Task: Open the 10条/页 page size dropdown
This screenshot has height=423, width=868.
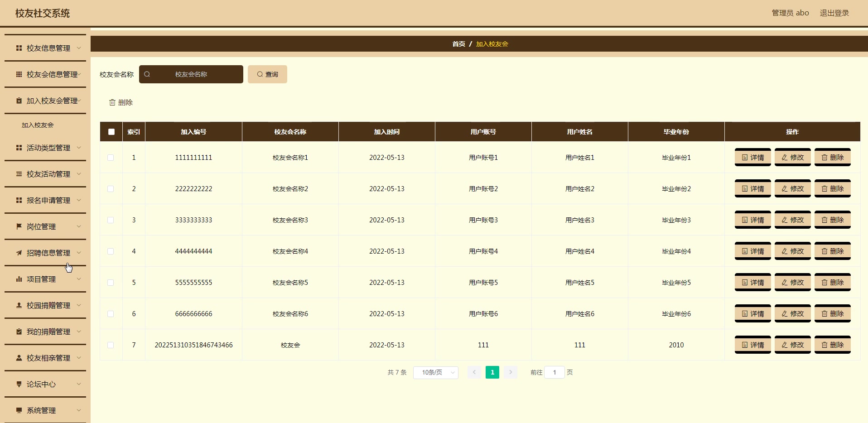Action: [x=435, y=372]
